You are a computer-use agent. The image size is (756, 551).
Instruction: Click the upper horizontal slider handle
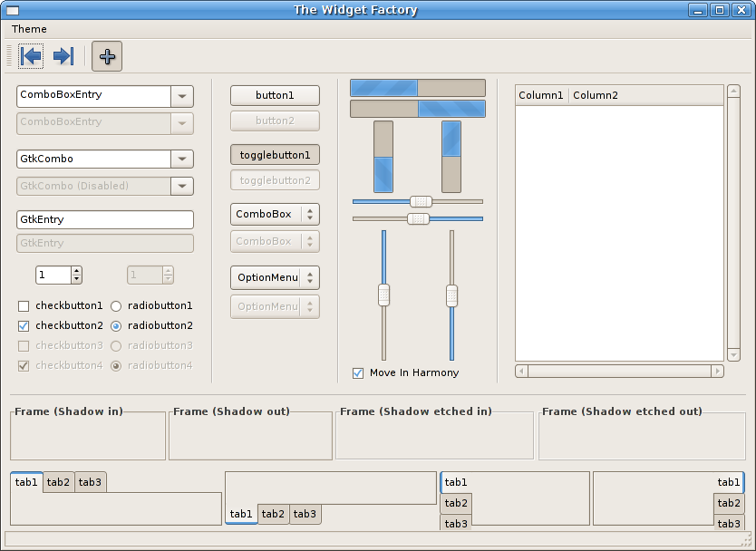coord(421,201)
